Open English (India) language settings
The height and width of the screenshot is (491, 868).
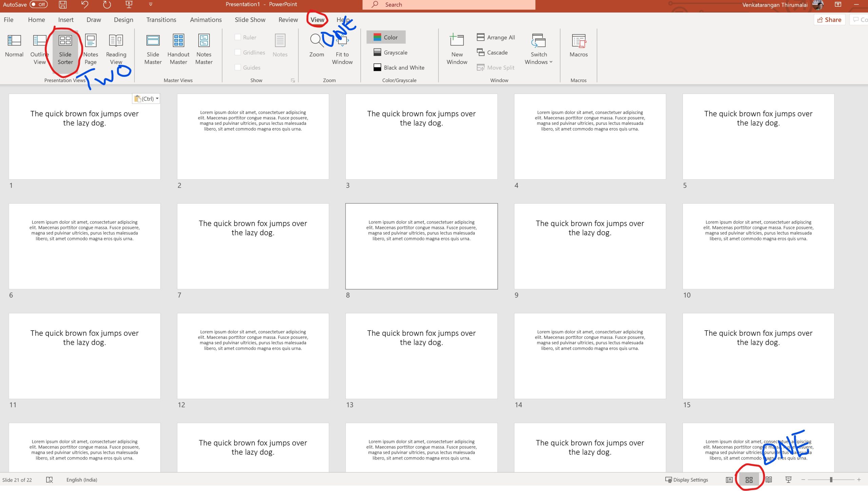click(81, 479)
